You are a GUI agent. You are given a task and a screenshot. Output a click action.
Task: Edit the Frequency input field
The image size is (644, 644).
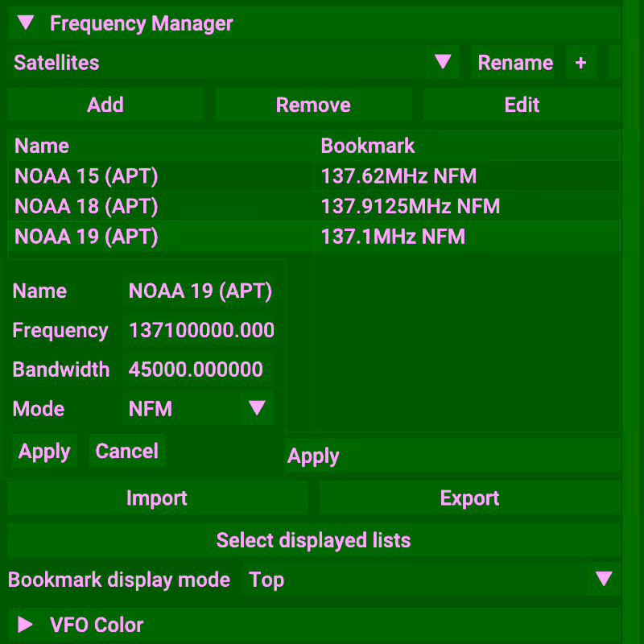198,330
